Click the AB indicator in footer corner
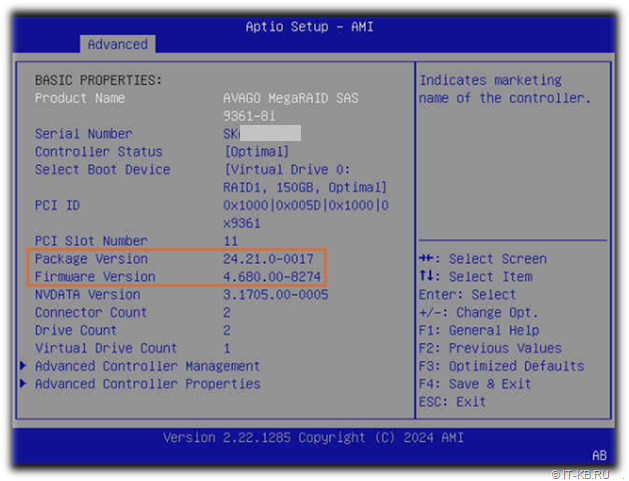Image resolution: width=629 pixels, height=481 pixels. click(599, 455)
